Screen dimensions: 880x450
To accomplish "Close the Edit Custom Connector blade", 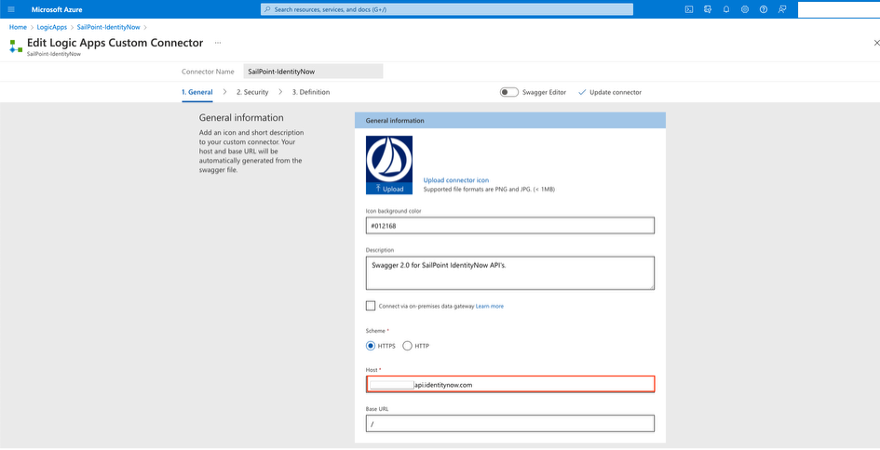I will point(876,43).
